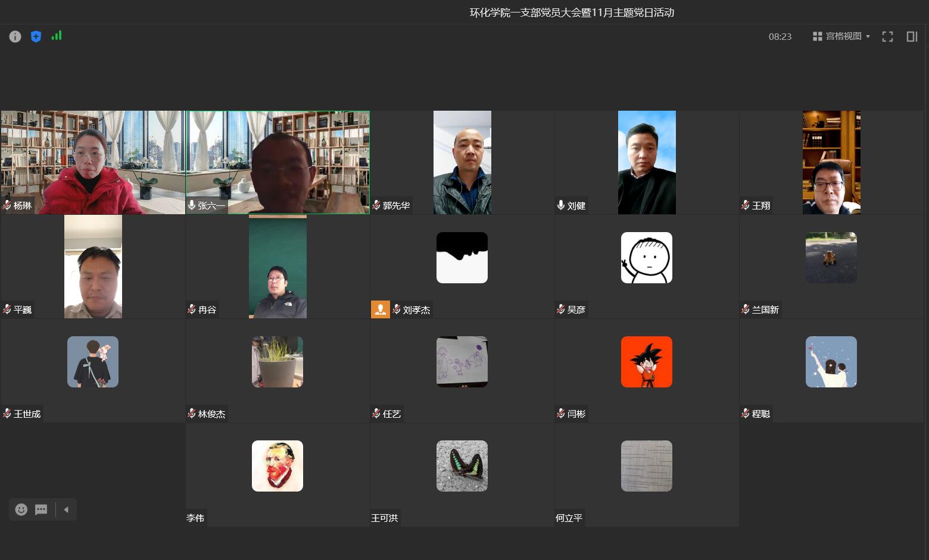The width and height of the screenshot is (929, 560).
Task: Toggle 刘健's microphone icon
Action: 561,205
